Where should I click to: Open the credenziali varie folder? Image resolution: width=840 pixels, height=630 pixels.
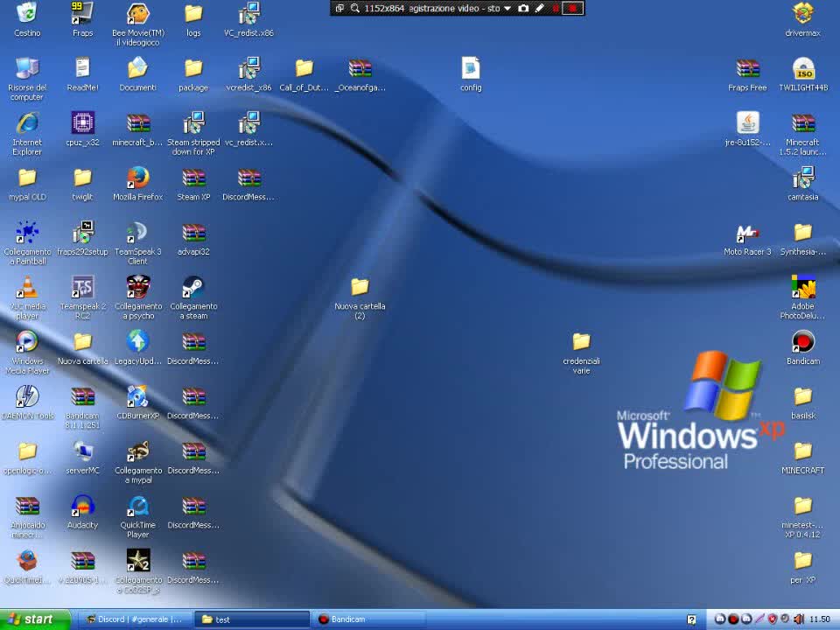(x=581, y=341)
